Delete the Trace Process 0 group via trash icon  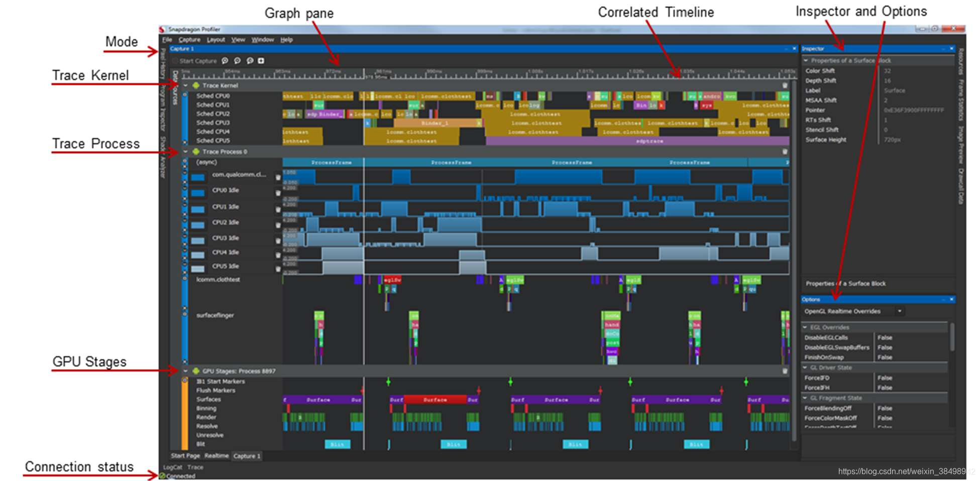tap(785, 152)
